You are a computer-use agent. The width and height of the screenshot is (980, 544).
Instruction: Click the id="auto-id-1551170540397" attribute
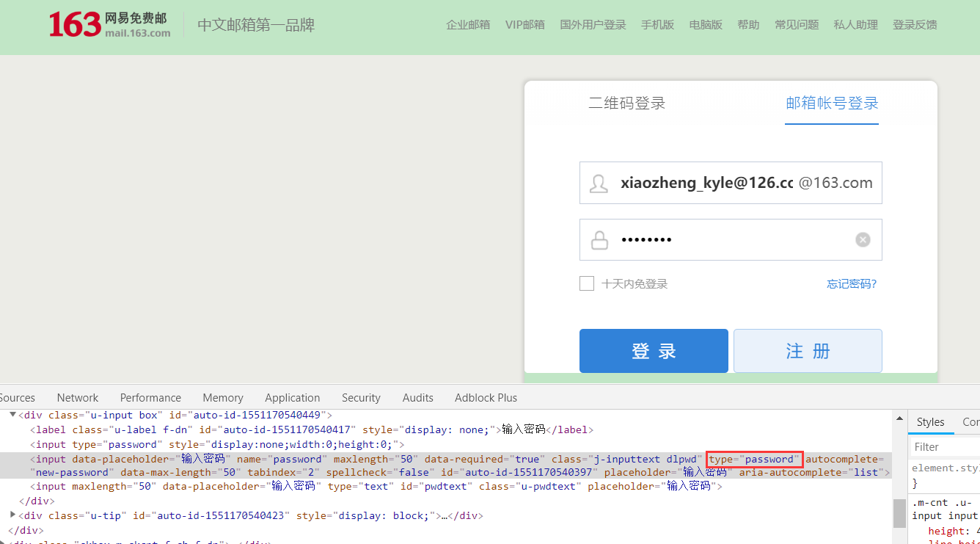pyautogui.click(x=519, y=472)
